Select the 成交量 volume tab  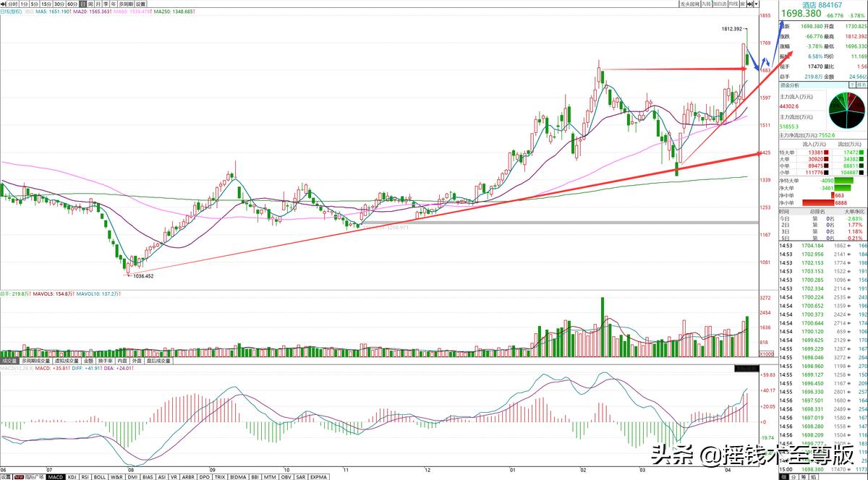click(x=9, y=360)
